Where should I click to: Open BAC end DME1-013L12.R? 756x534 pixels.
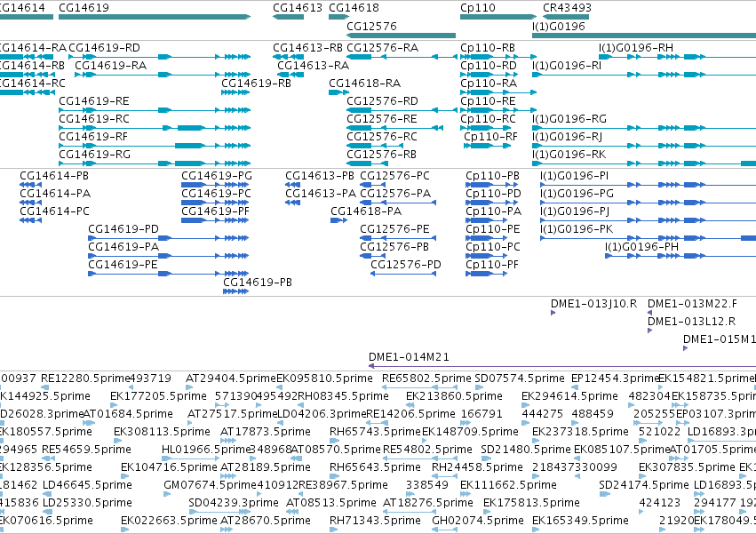pos(692,322)
